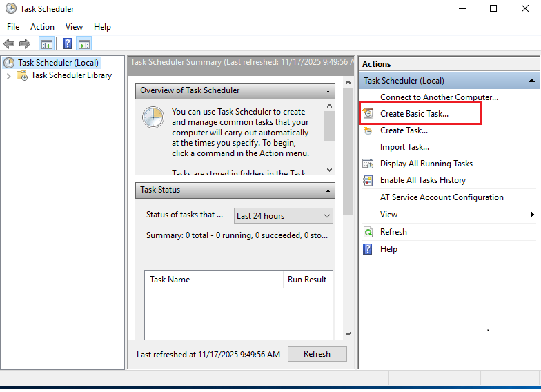Click the Create Task icon
541x392 pixels.
[x=368, y=131]
